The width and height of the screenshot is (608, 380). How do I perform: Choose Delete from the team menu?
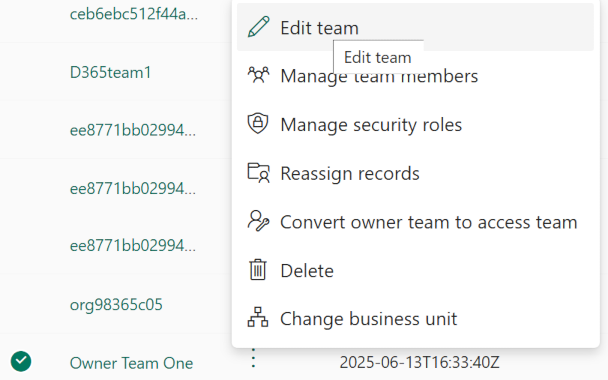(x=415, y=270)
